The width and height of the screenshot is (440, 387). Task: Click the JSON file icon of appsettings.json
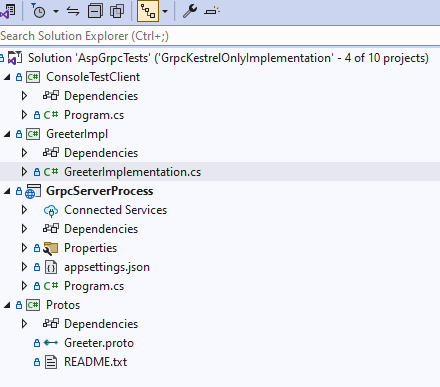[51, 267]
